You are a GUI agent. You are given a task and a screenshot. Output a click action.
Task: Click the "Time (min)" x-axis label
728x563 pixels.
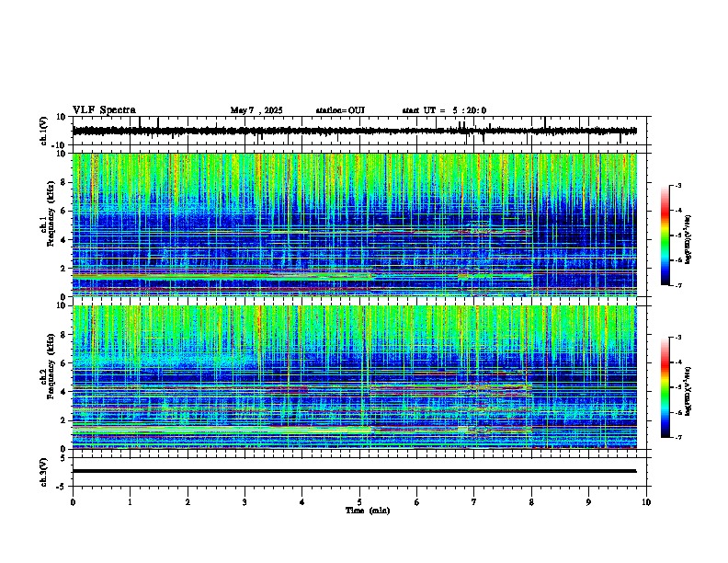tap(368, 511)
